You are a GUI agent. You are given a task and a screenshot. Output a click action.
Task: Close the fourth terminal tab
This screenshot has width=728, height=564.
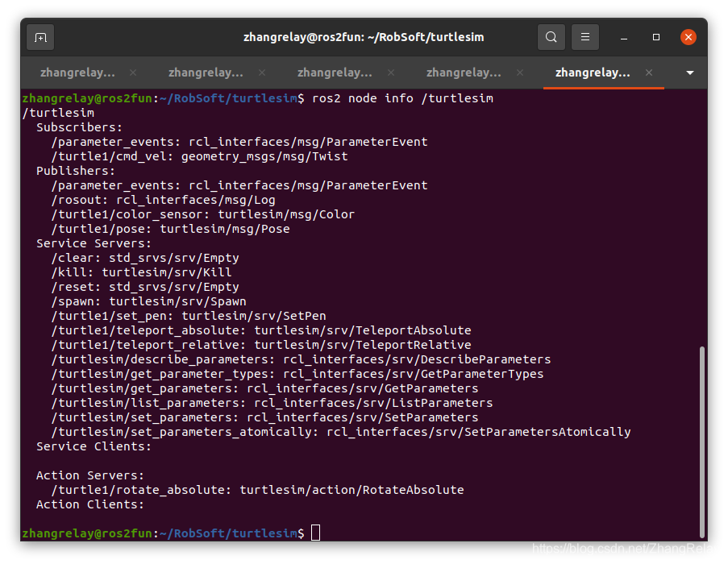point(520,73)
